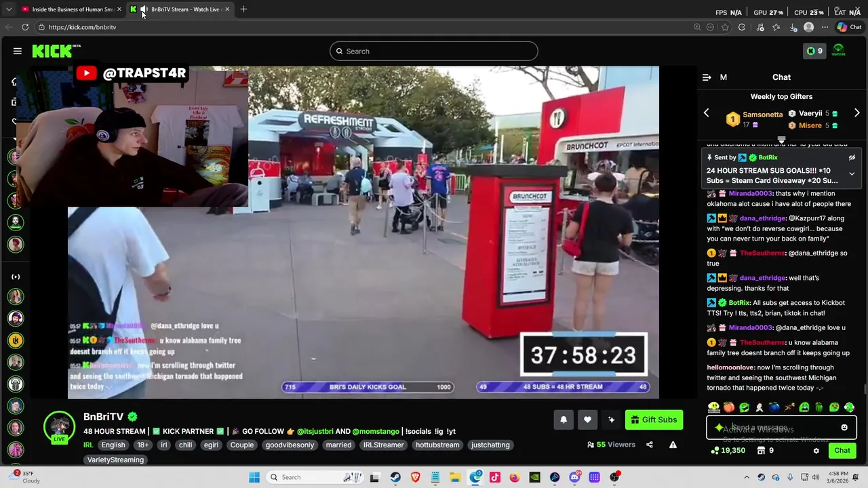Open Discord from the taskbar
The height and width of the screenshot is (488, 868).
pos(574,477)
